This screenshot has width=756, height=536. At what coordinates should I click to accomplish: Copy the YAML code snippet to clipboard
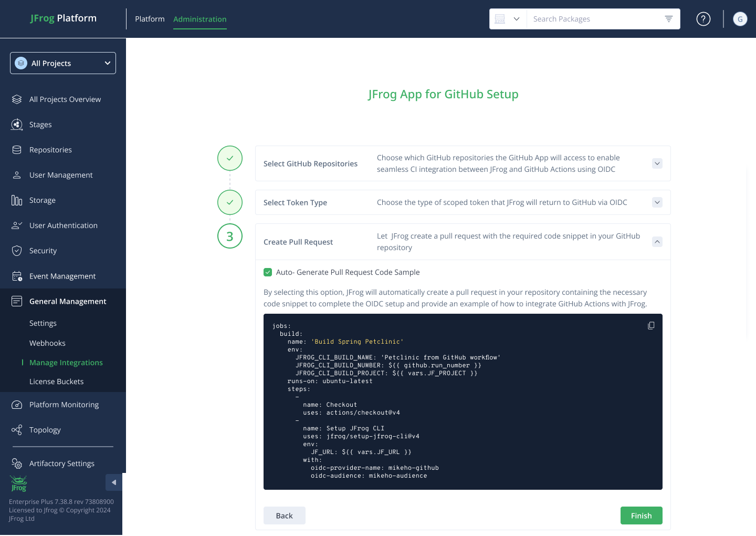pos(651,326)
